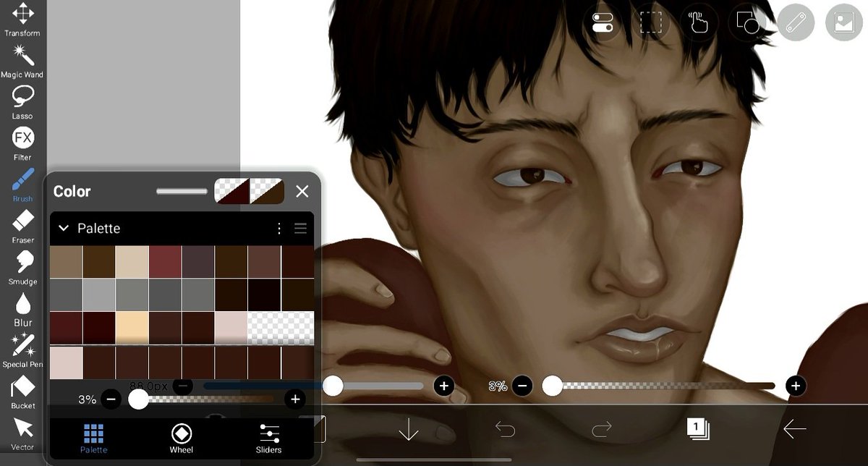This screenshot has height=466, width=868.
Task: Increase opacity with plus in Color panel
Action: pyautogui.click(x=294, y=399)
